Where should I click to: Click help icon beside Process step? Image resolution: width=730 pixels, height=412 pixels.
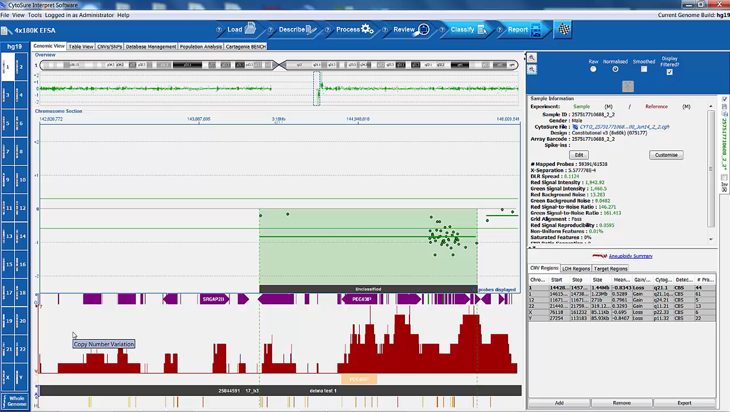(328, 30)
